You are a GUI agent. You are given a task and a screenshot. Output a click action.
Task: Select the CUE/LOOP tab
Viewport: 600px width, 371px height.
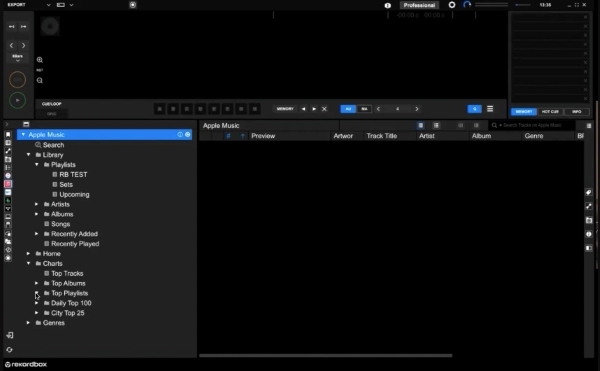(x=52, y=104)
